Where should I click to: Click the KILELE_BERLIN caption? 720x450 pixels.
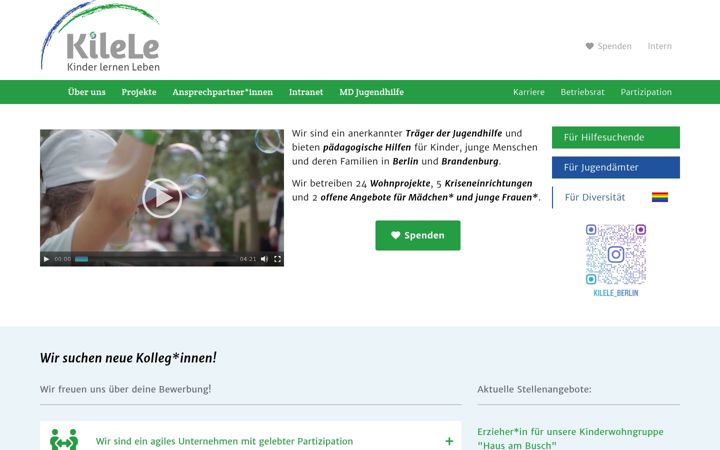[616, 293]
